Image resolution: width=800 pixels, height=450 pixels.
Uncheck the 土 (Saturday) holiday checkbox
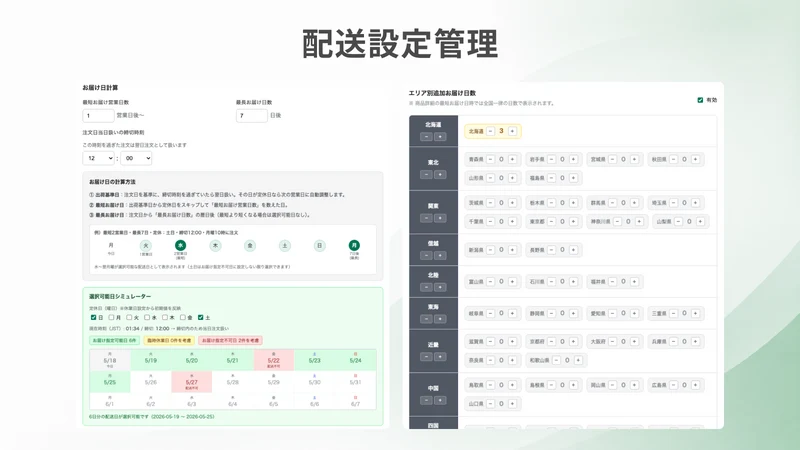point(201,317)
